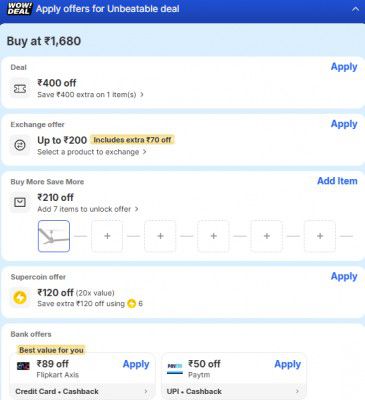This screenshot has height=400, width=365.
Task: Apply the Exchange offer
Action: coord(344,124)
